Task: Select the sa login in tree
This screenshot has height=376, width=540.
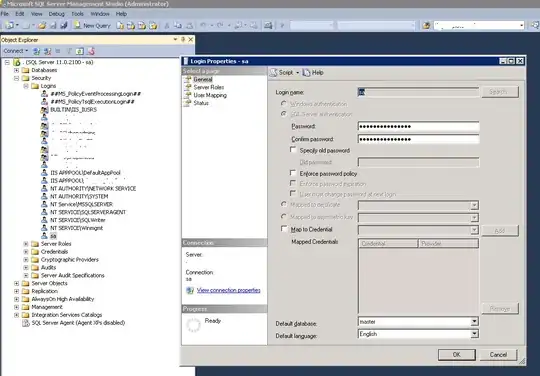Action: pyautogui.click(x=53, y=236)
